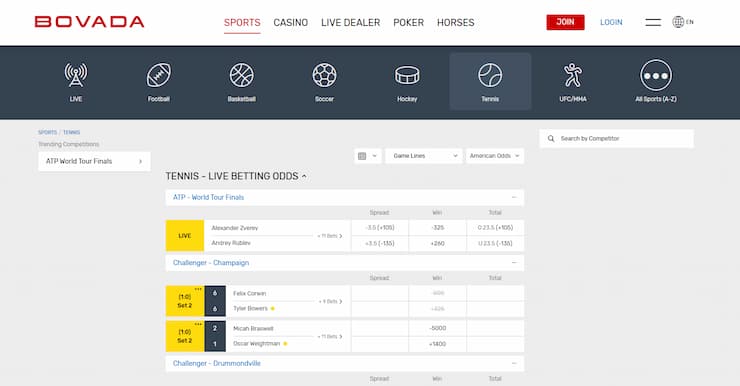Click player name Felix Corwin
The height and width of the screenshot is (386, 740).
pos(249,294)
